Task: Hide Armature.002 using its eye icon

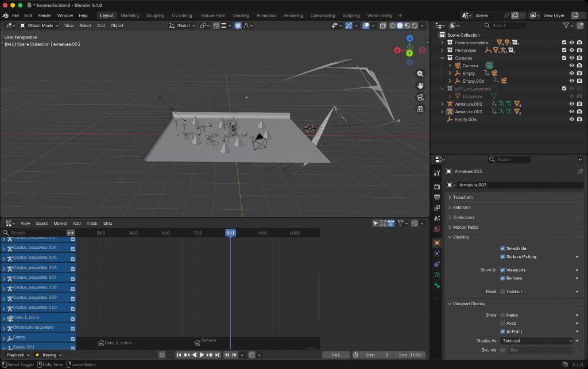Action: pyautogui.click(x=571, y=104)
